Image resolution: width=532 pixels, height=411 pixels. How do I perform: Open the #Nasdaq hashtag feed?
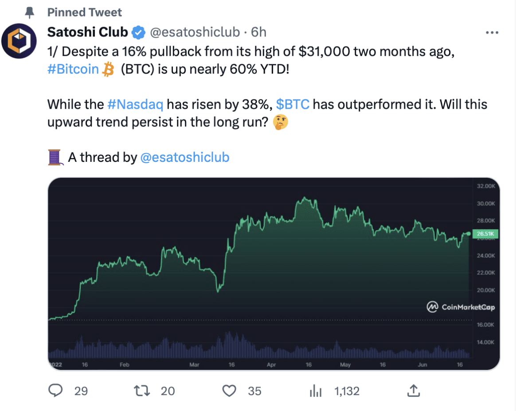[135, 104]
